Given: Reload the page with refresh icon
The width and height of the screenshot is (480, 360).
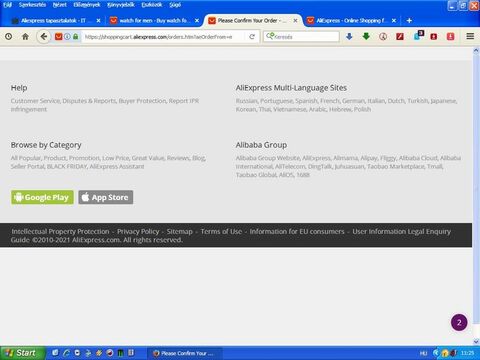Looking at the screenshot, I should (252, 37).
